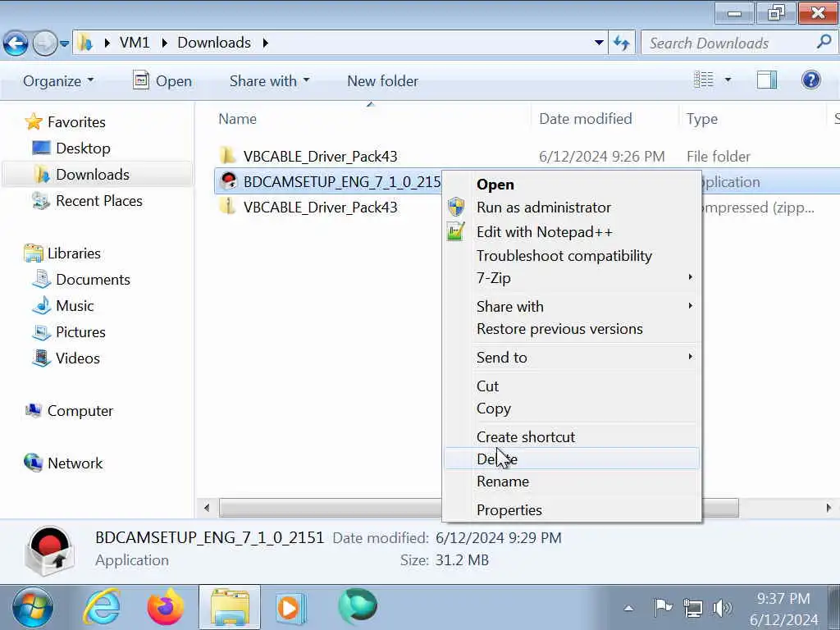Choose Run as administrator
The height and width of the screenshot is (630, 840).
(x=572, y=208)
